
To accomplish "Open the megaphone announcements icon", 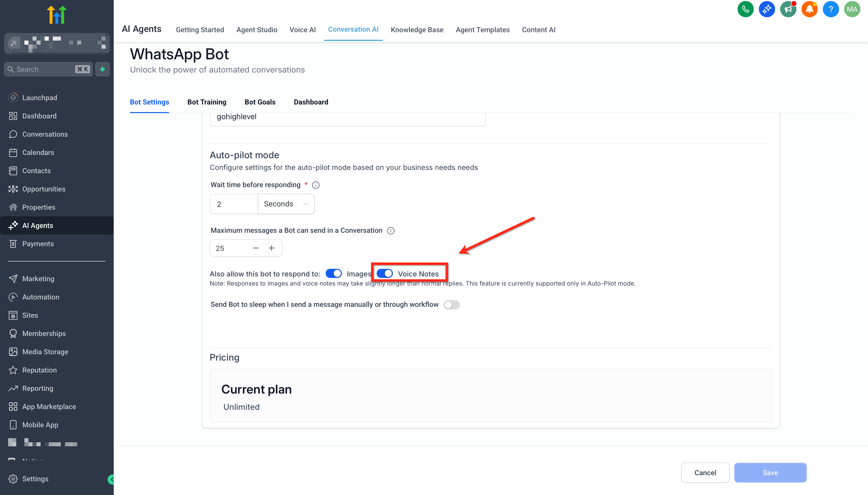I will (788, 9).
